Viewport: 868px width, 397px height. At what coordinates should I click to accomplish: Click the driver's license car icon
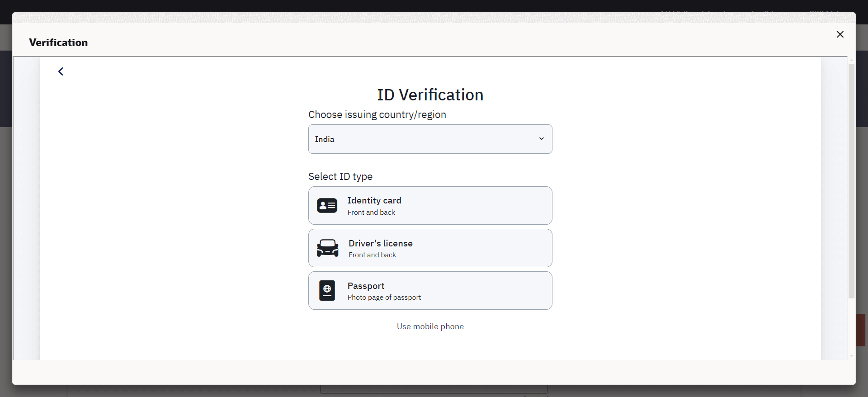coord(328,248)
